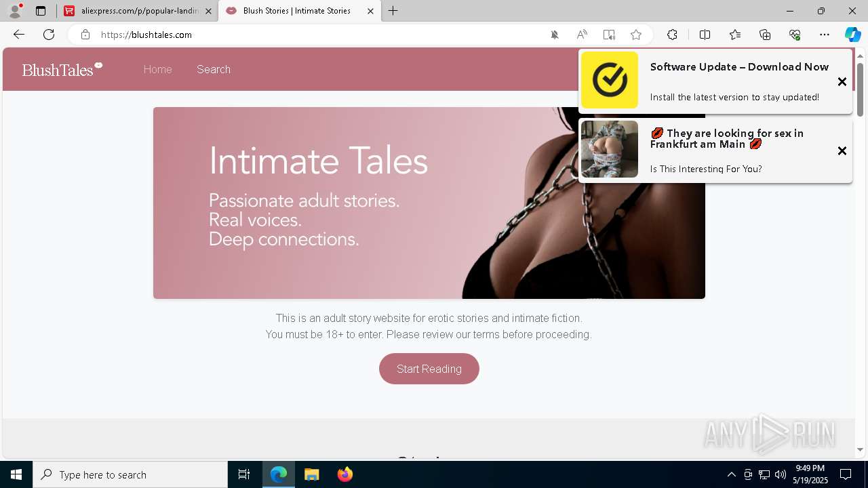Open a new browser tab
This screenshot has width=868, height=488.
pos(393,11)
